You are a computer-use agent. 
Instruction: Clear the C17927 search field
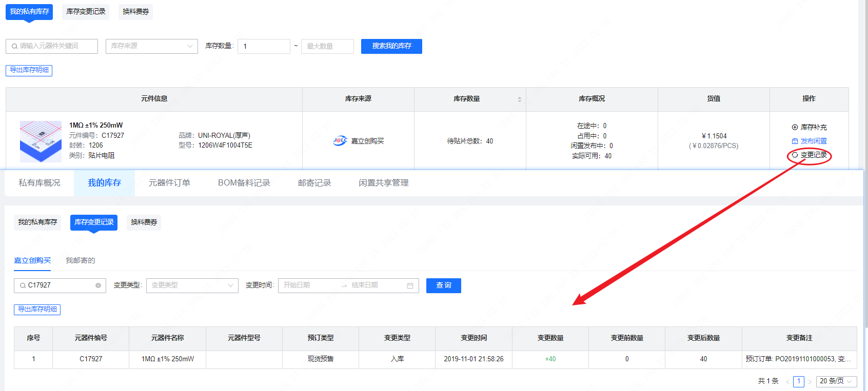pos(98,285)
